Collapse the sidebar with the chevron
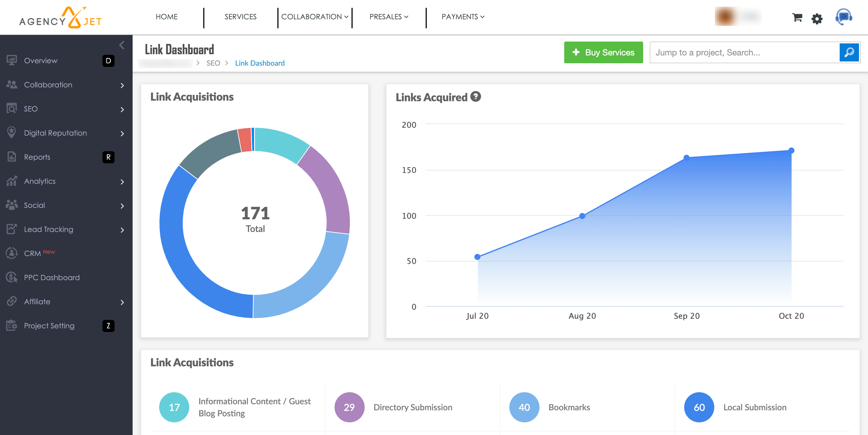The height and width of the screenshot is (435, 868). (x=122, y=45)
